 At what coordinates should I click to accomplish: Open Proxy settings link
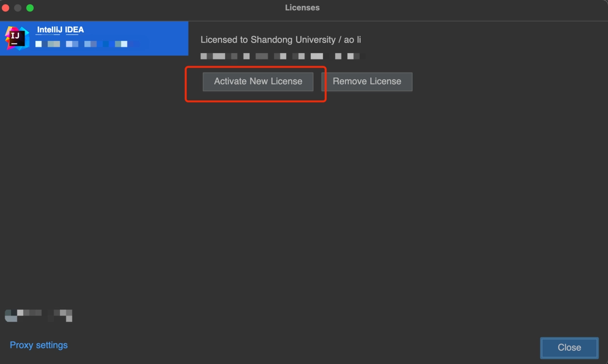[39, 345]
